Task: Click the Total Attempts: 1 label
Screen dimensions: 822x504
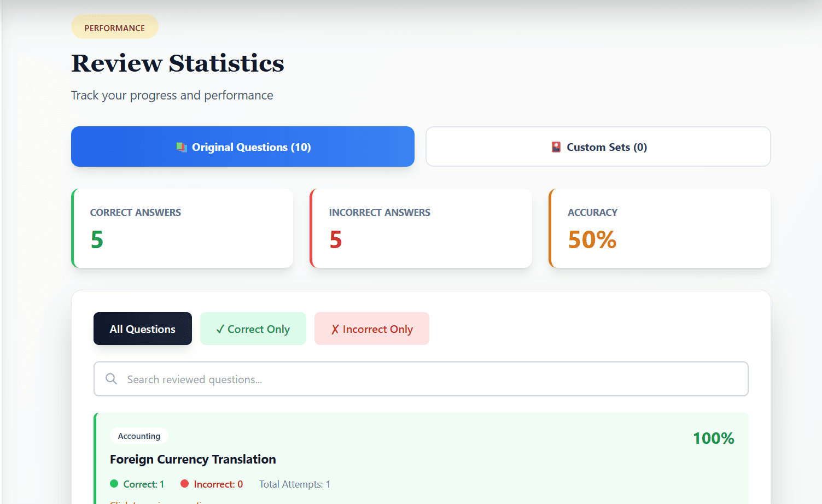Action: pyautogui.click(x=294, y=484)
